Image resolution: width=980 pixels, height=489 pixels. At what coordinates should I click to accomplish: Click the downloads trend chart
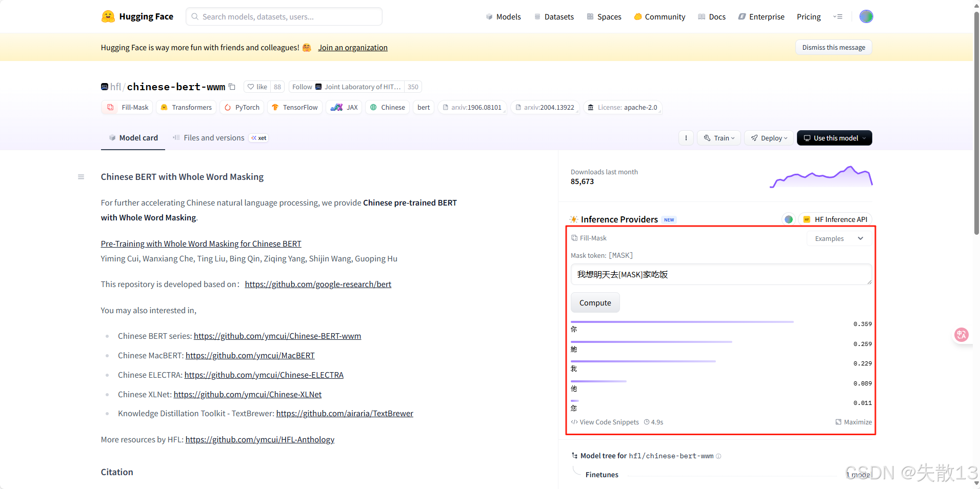pyautogui.click(x=821, y=177)
